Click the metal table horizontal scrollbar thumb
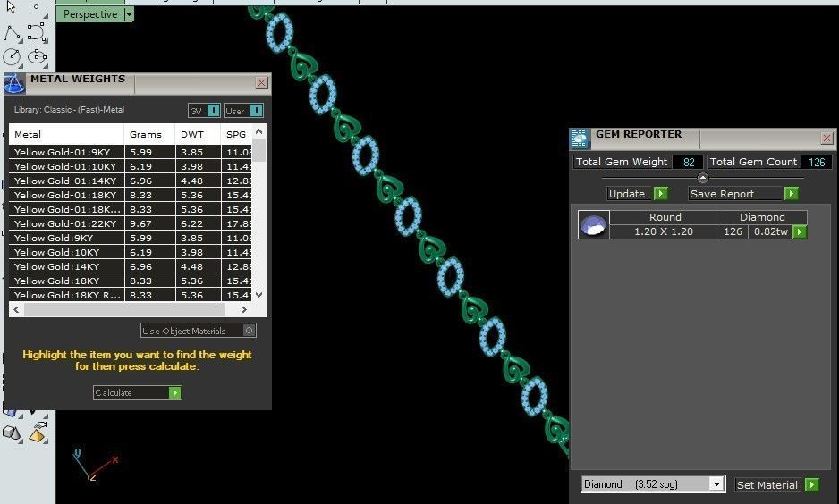The height and width of the screenshot is (504, 839). tap(124, 309)
